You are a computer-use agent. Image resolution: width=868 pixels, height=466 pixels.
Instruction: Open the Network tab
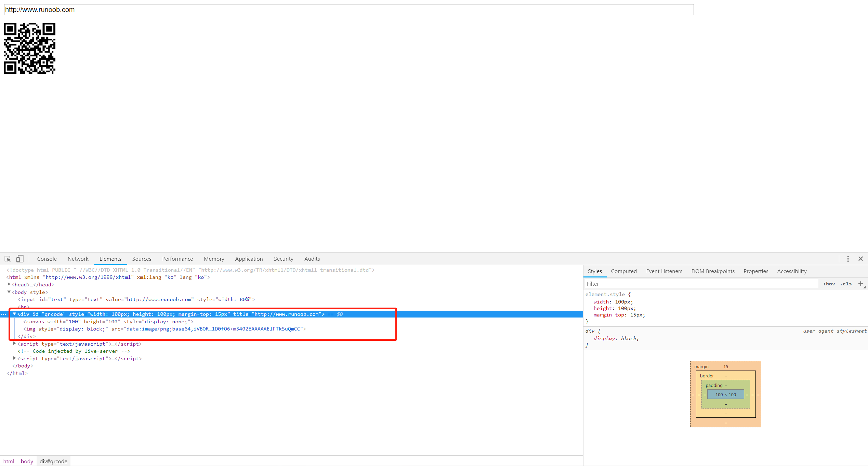78,259
